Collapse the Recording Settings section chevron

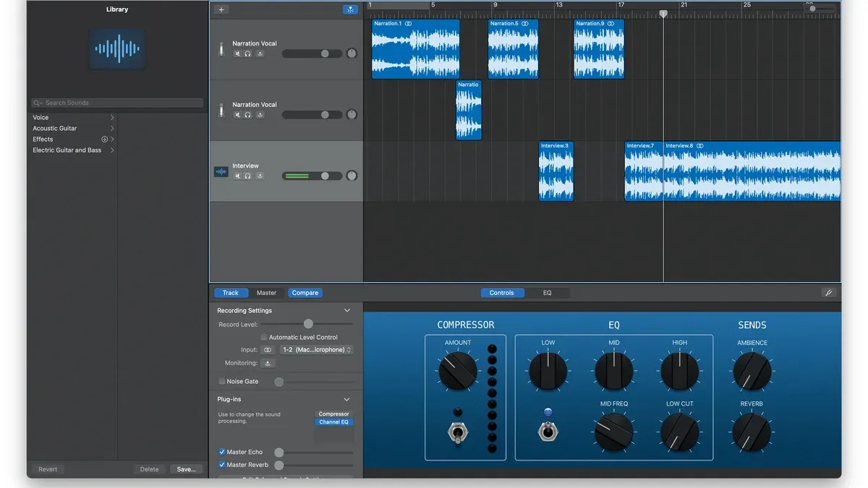[346, 311]
